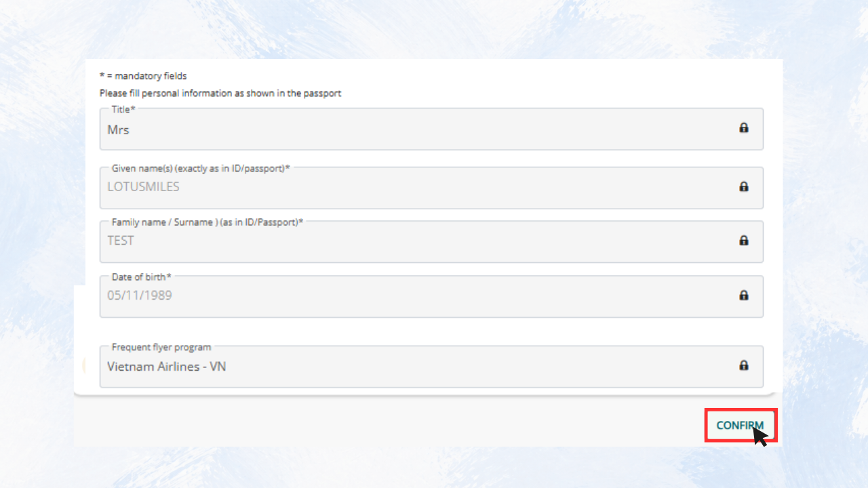Click the lock icon in Title field

click(x=744, y=127)
